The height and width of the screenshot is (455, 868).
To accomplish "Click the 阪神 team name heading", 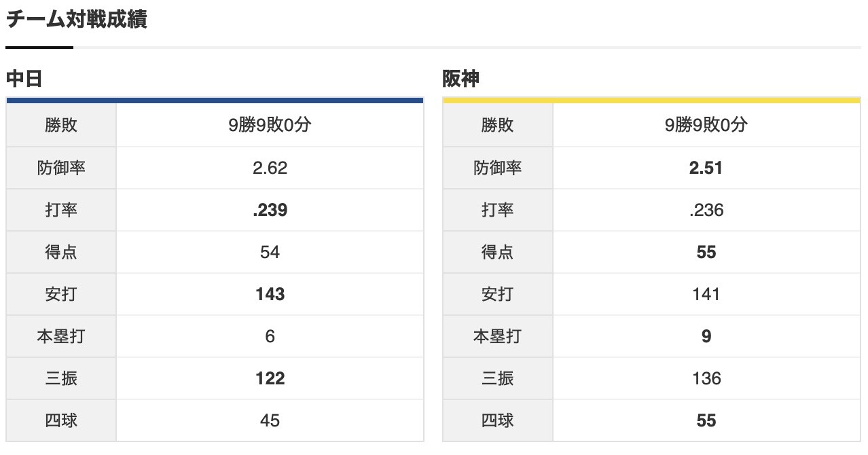I will coord(461,79).
